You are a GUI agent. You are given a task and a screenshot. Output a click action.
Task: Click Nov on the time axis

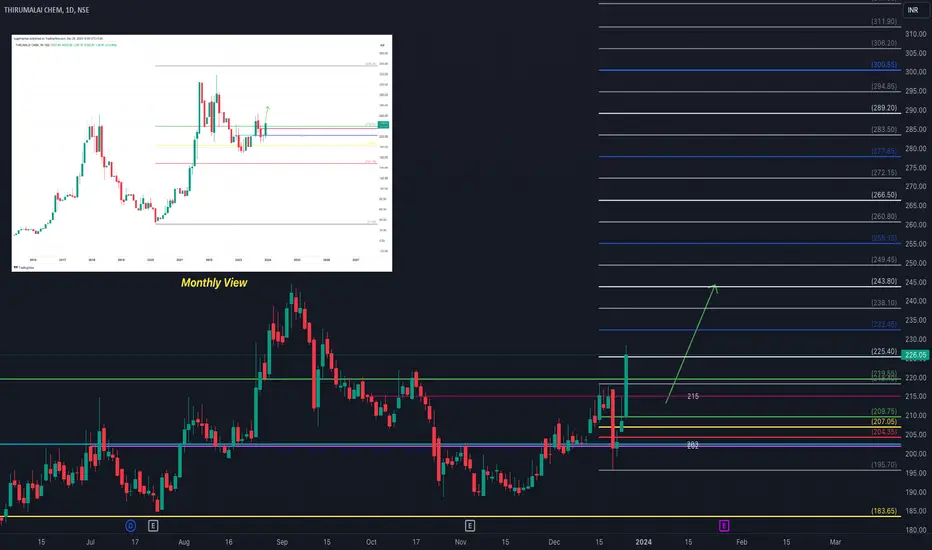click(460, 542)
